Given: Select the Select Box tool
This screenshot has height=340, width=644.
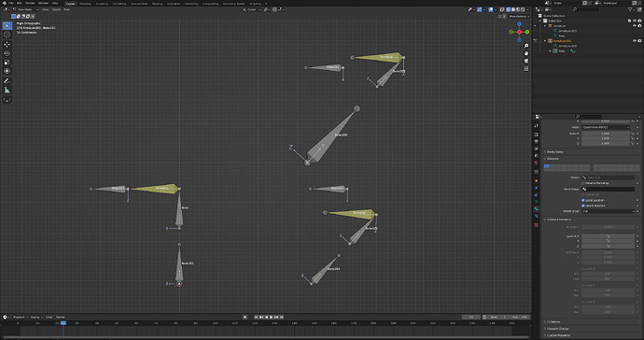Looking at the screenshot, I should click(x=7, y=25).
